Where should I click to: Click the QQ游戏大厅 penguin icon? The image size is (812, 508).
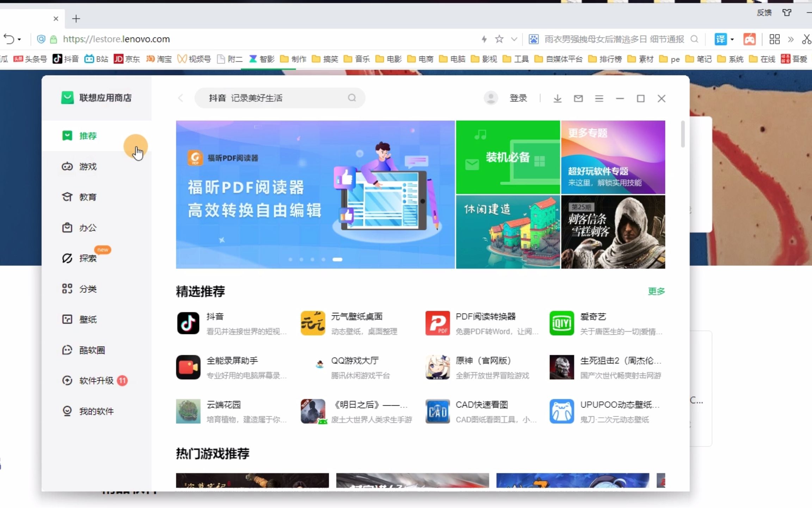(320, 364)
